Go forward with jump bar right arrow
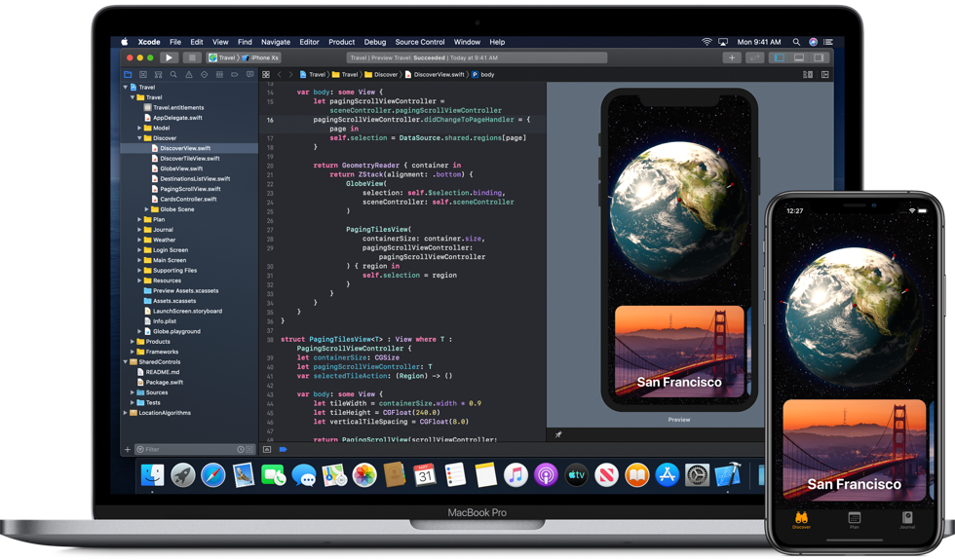This screenshot has width=955, height=560. click(290, 74)
